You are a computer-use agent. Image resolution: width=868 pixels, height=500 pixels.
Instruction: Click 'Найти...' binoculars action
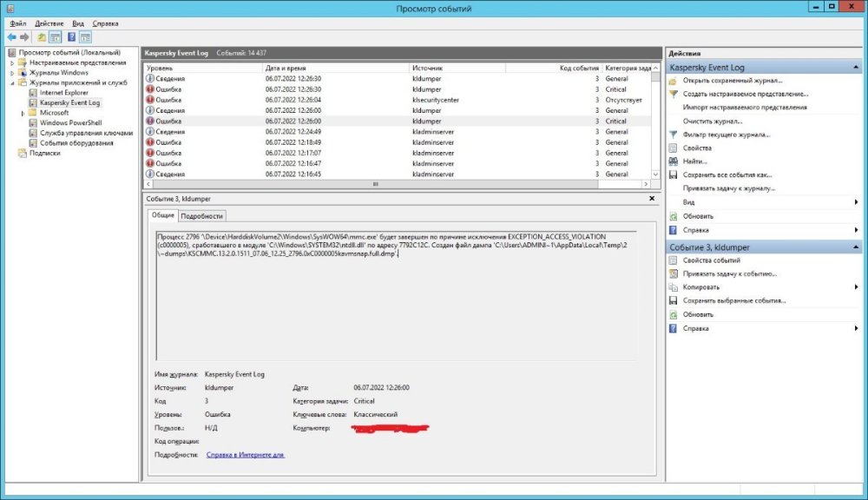point(694,161)
